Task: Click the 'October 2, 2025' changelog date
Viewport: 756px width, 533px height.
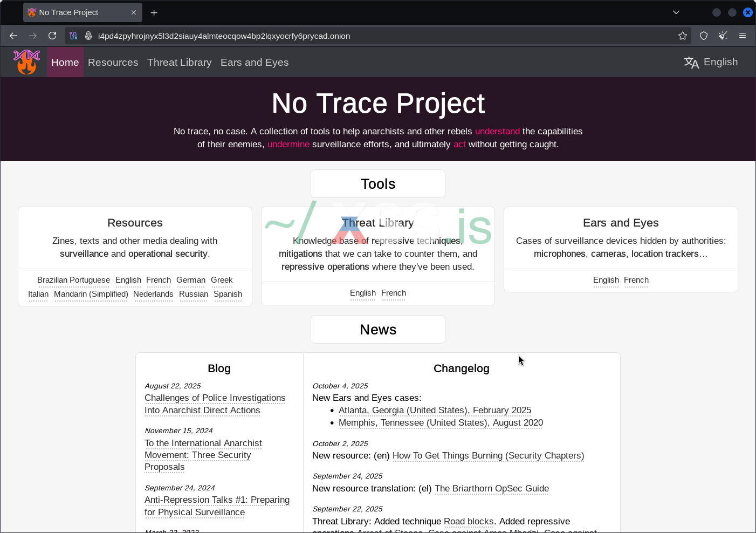Action: coord(340,443)
